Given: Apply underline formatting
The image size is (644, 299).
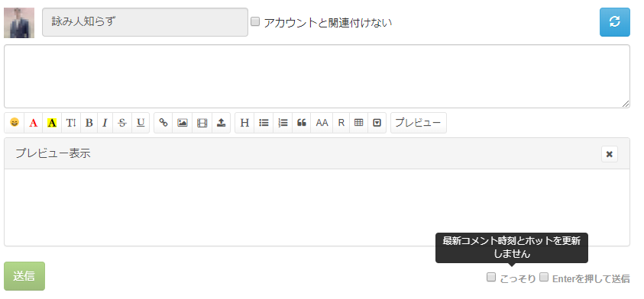Looking at the screenshot, I should point(141,123).
